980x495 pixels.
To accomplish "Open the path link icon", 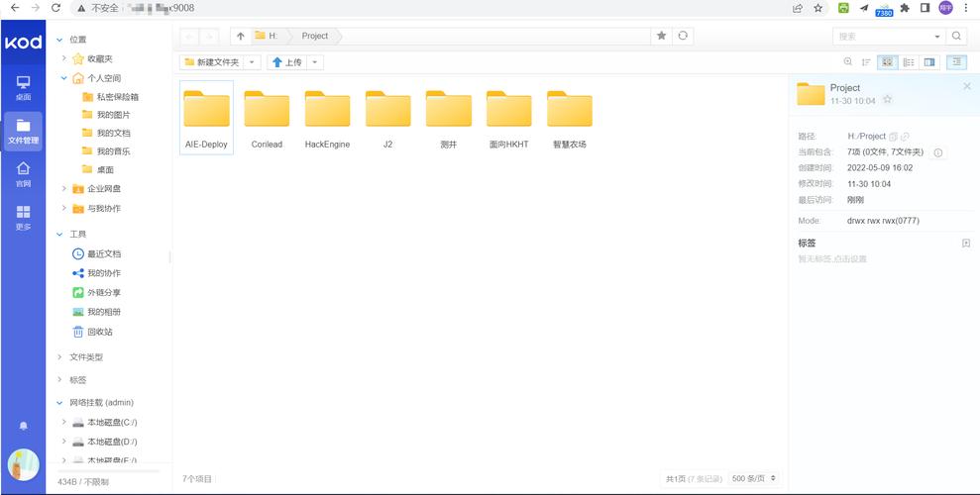I will pos(905,136).
